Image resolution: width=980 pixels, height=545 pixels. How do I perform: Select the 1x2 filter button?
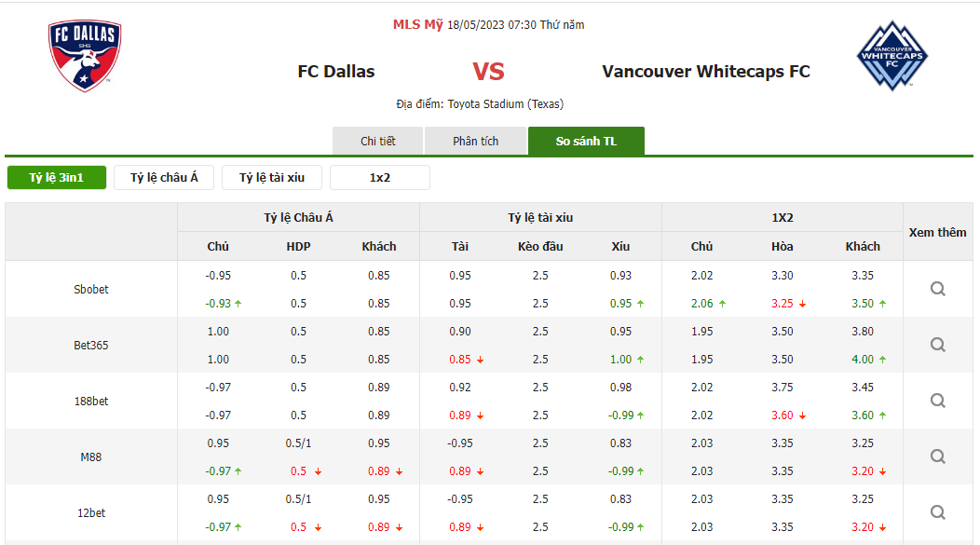point(379,178)
